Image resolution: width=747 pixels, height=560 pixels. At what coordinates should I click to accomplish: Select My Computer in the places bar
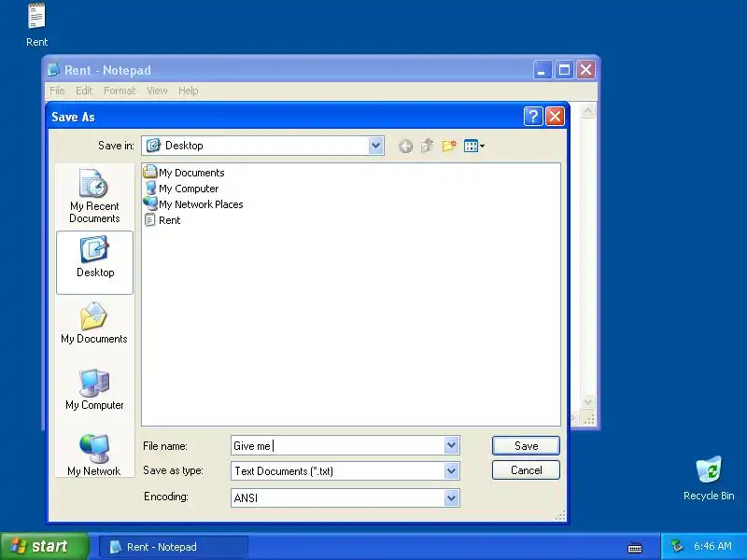point(94,388)
